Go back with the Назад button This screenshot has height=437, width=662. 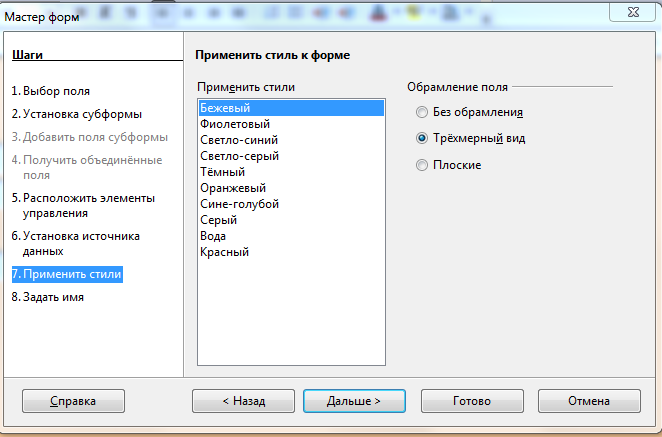coord(244,401)
